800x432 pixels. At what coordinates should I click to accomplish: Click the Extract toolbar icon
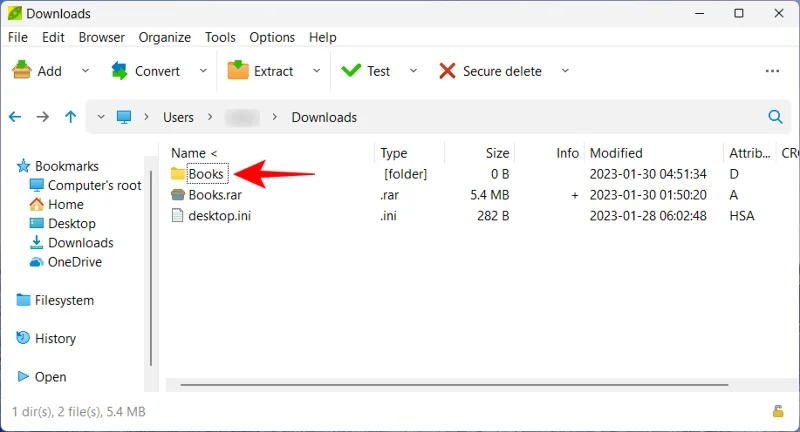click(238, 71)
